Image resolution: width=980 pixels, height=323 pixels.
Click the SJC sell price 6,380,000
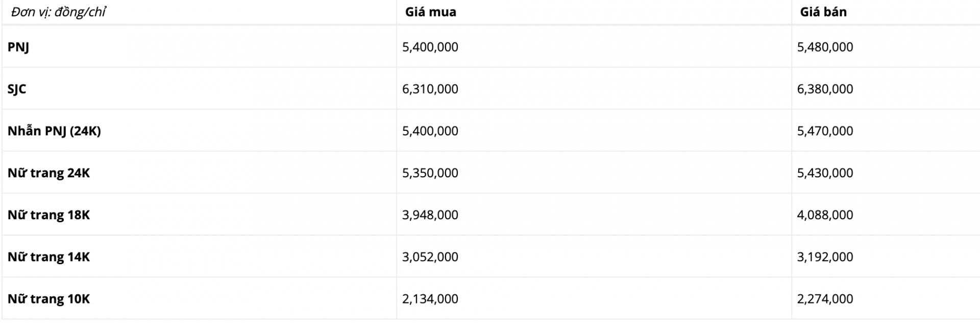point(825,89)
